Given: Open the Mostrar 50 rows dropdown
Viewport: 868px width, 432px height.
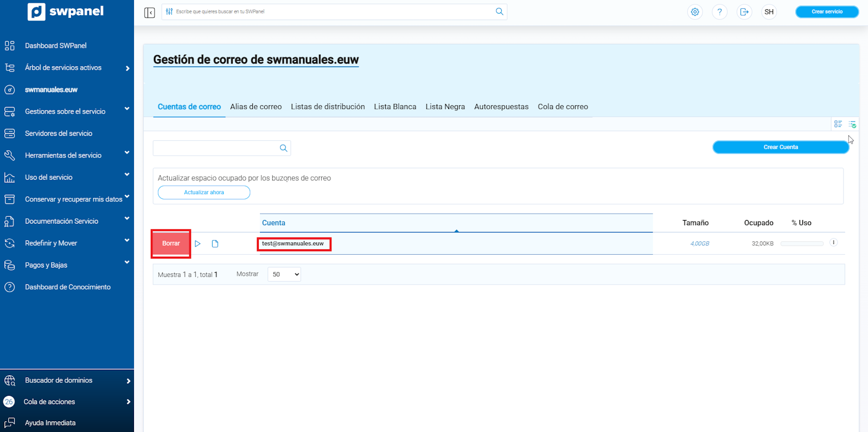Looking at the screenshot, I should pyautogui.click(x=284, y=274).
